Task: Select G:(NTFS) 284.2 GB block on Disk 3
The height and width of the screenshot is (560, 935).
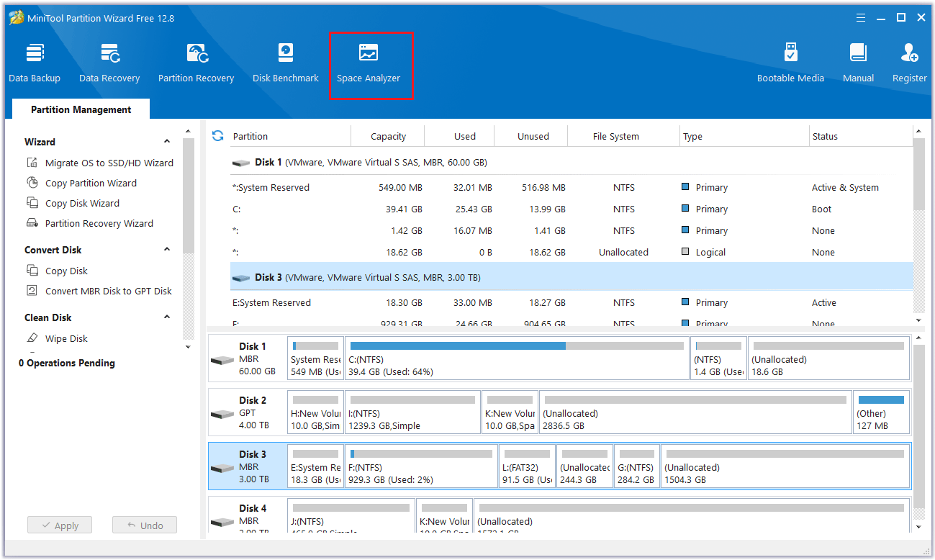Action: (x=637, y=466)
